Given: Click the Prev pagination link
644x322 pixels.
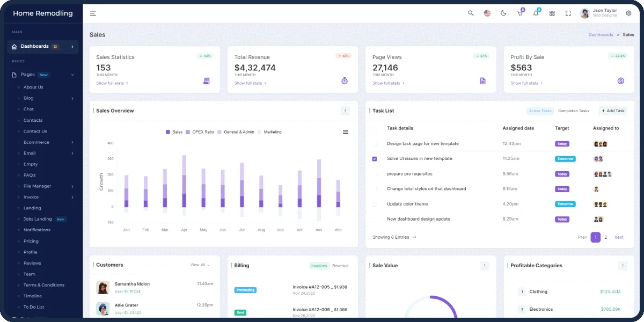Looking at the screenshot, I should point(582,237).
